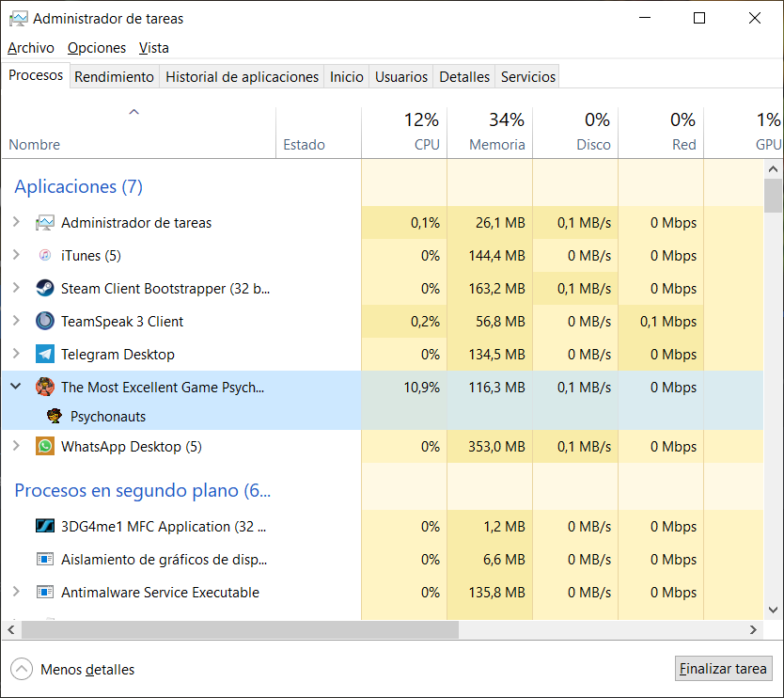
Task: Switch to the Rendimiento tab
Action: point(114,76)
